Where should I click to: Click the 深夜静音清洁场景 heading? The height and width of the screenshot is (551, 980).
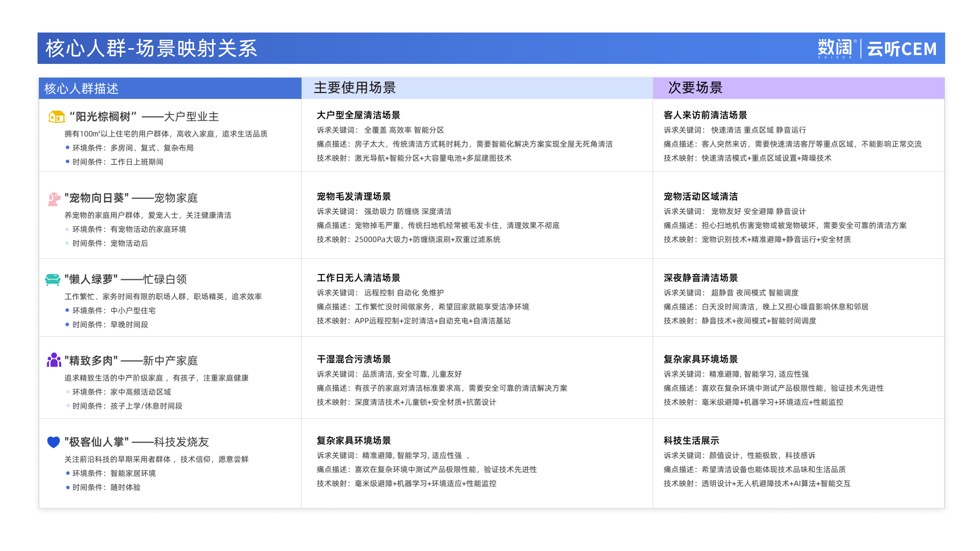701,278
